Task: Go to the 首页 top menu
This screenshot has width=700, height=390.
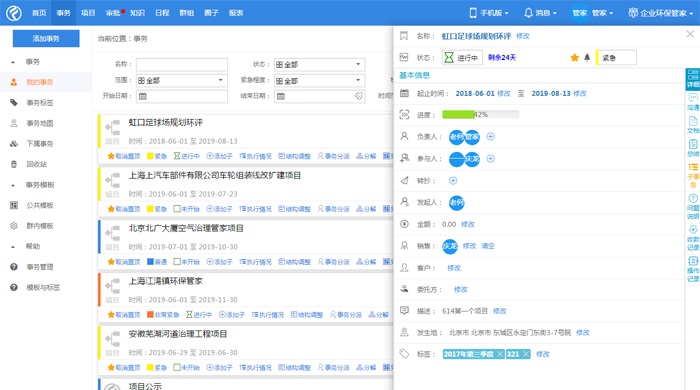Action: pyautogui.click(x=39, y=13)
